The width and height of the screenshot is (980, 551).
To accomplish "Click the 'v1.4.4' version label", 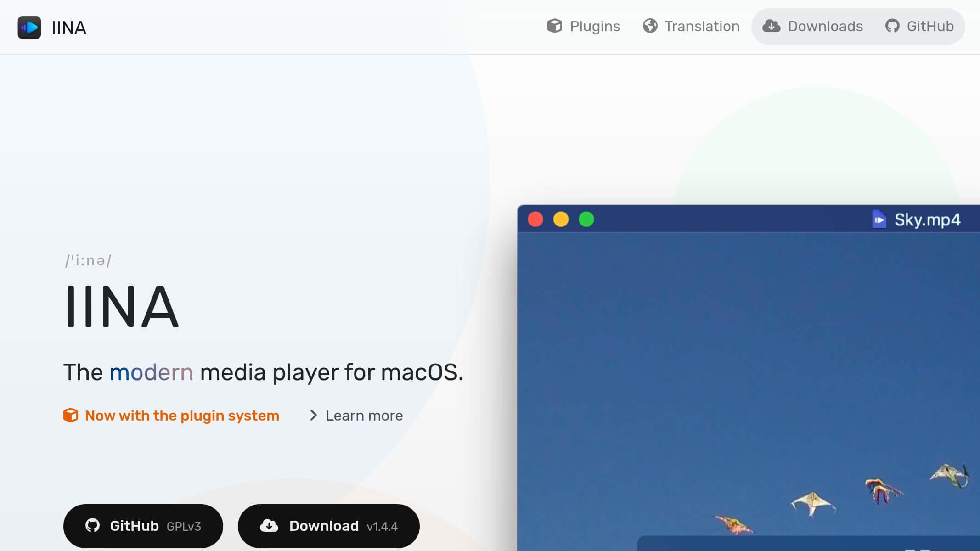I will [x=382, y=527].
